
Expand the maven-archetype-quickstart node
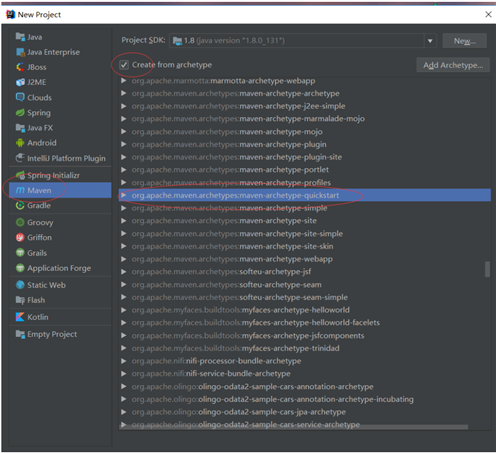[124, 195]
